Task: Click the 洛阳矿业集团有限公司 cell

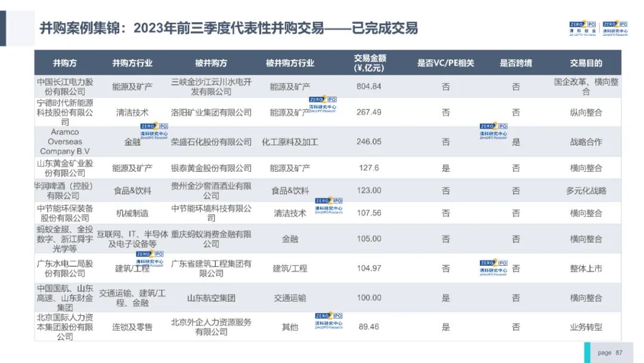Action: [211, 112]
